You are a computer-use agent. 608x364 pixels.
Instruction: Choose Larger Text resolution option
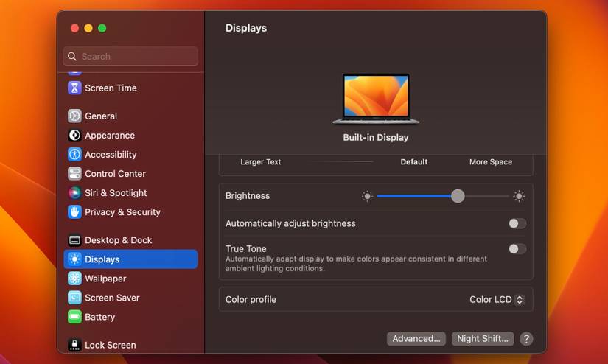point(261,162)
